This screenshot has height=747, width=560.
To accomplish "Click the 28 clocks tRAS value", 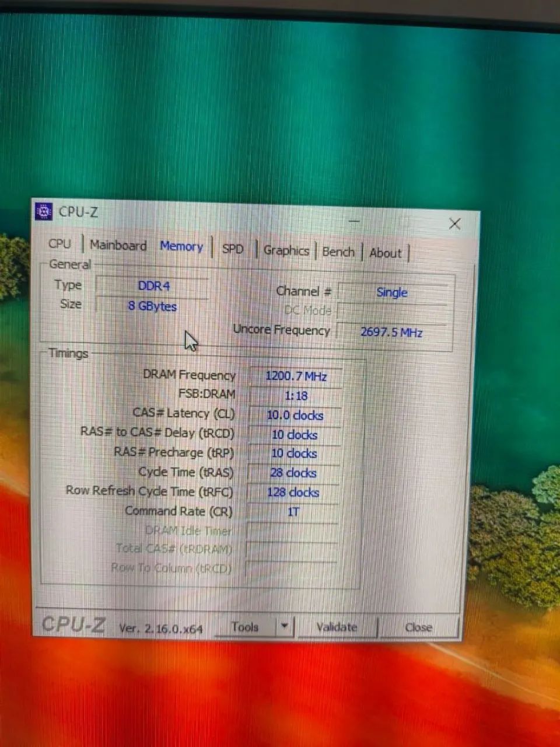I will pyautogui.click(x=293, y=473).
